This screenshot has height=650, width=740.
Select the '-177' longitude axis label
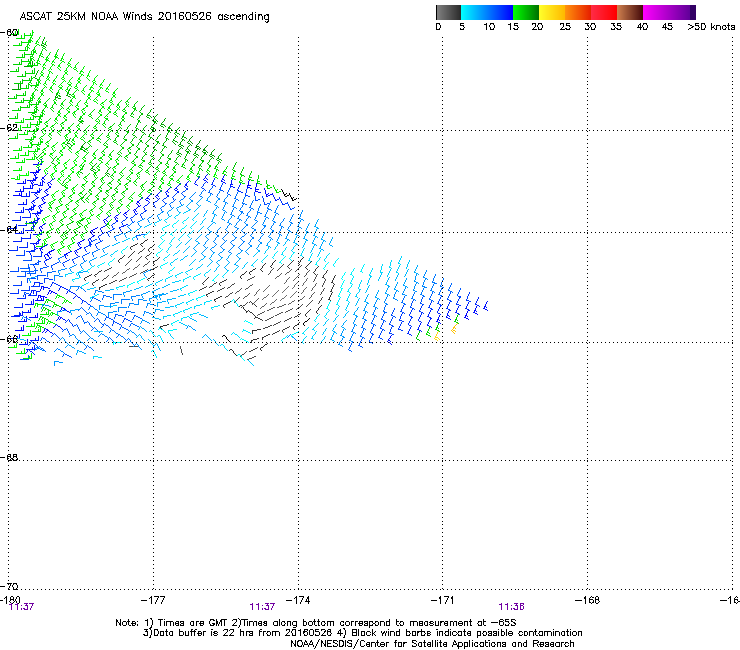pos(153,600)
